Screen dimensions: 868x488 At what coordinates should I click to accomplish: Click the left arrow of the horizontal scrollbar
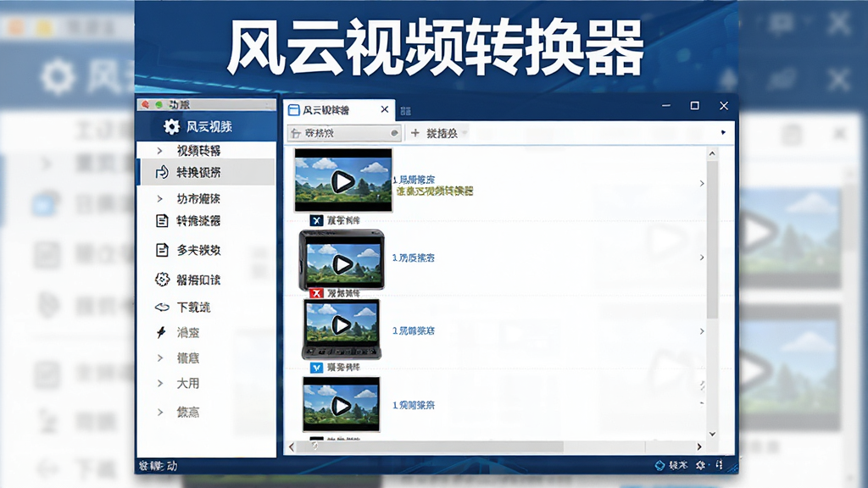tap(292, 446)
